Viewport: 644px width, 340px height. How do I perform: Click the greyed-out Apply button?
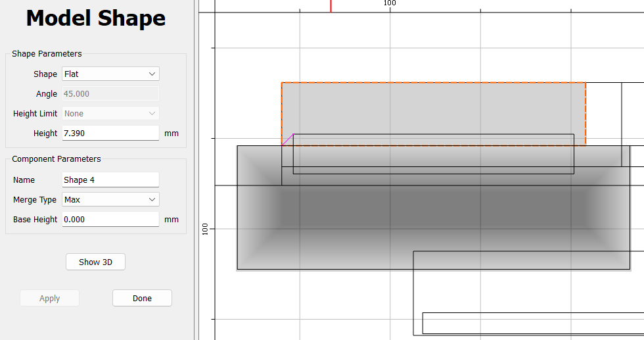[x=50, y=298]
